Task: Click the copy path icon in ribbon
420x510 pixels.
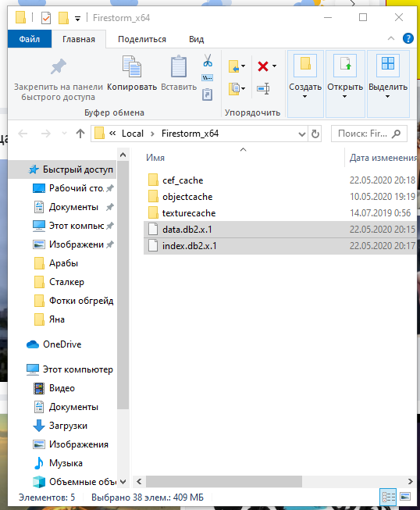Action: point(208,78)
